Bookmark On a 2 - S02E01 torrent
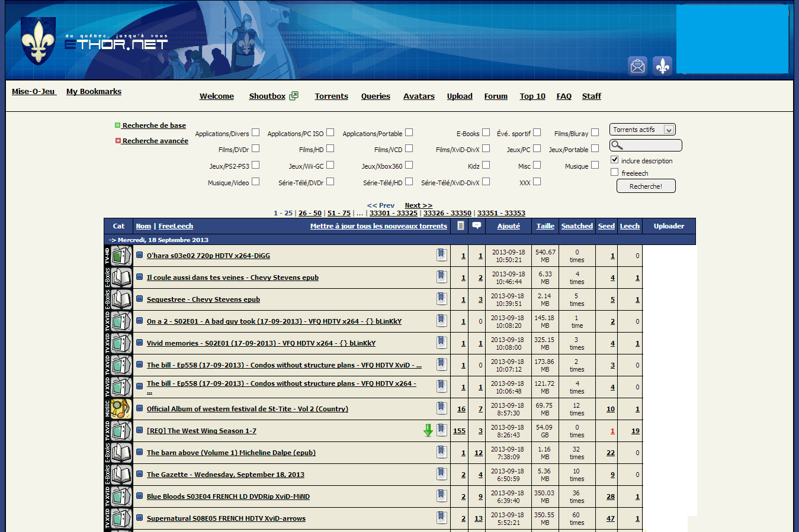Image resolution: width=799 pixels, height=532 pixels. [441, 320]
